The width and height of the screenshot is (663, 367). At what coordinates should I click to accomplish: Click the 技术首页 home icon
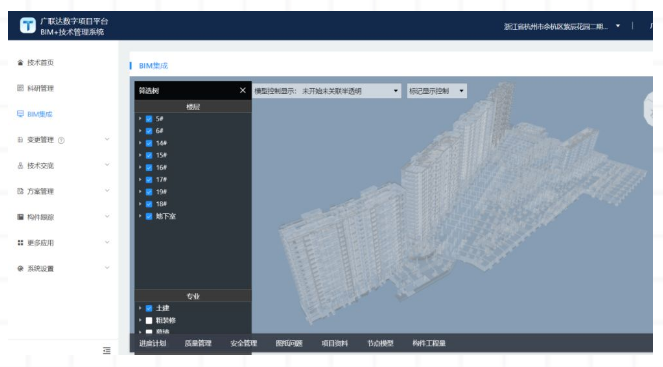[20, 63]
